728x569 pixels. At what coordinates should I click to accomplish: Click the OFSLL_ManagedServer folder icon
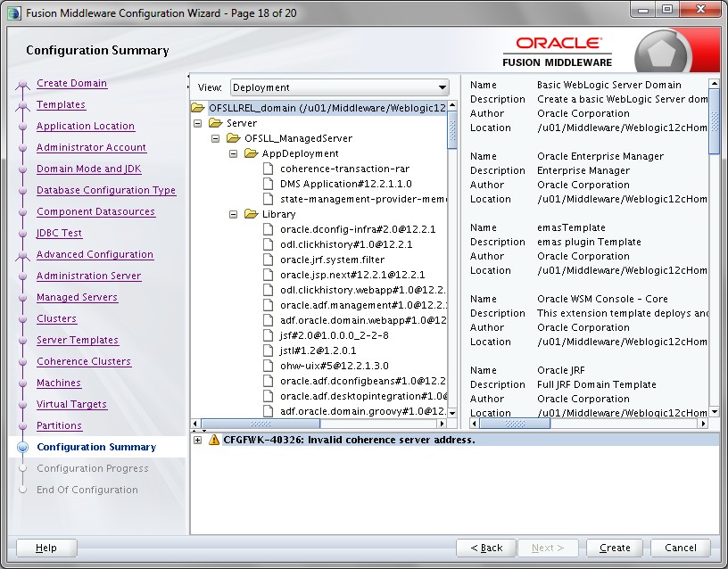coord(234,138)
